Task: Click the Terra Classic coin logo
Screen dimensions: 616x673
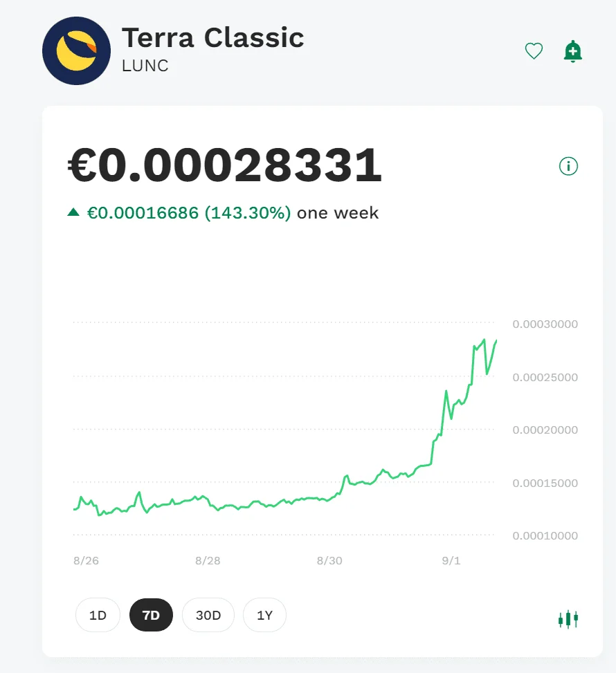Action: [76, 50]
